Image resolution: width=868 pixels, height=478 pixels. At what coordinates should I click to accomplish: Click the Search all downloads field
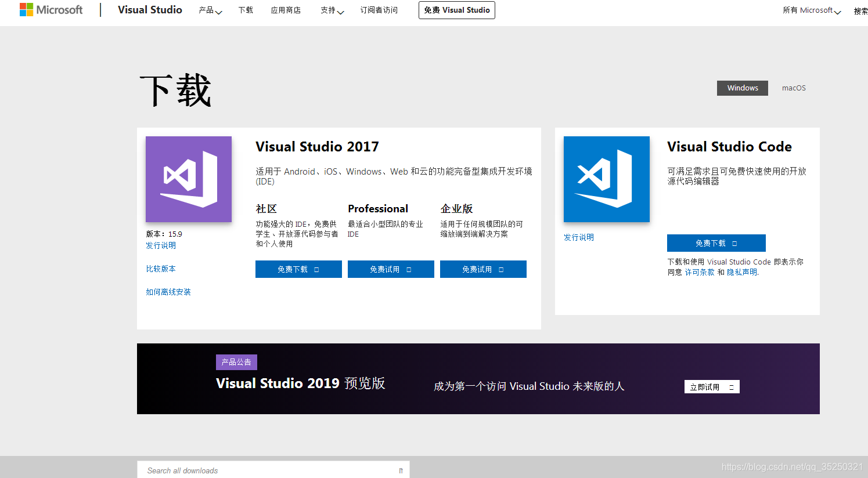(x=273, y=470)
